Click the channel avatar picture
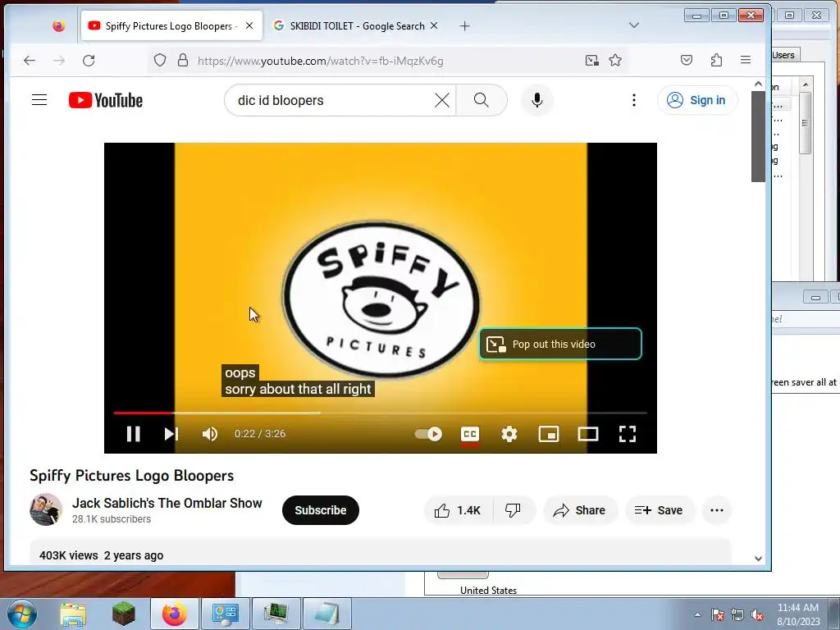This screenshot has width=840, height=630. point(46,509)
